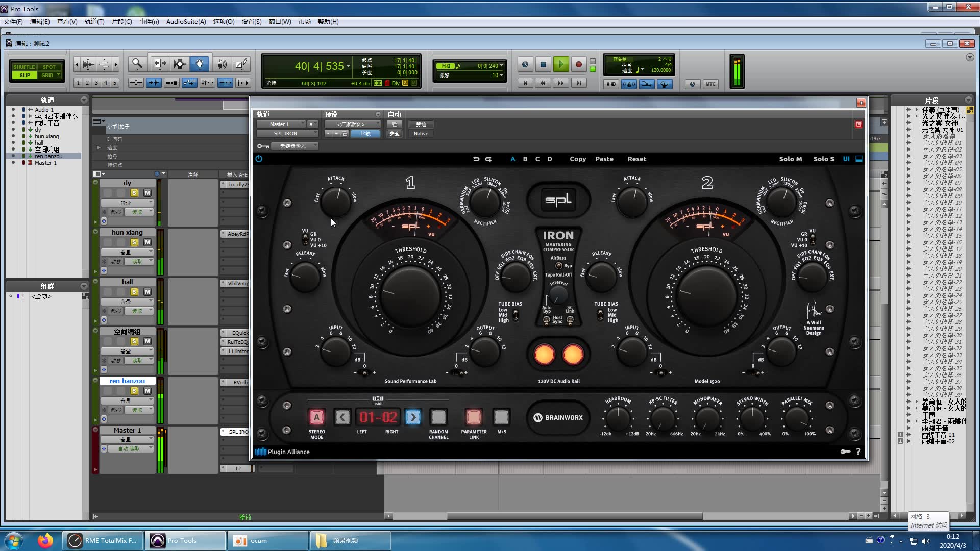Click the transport Play button

click(560, 64)
